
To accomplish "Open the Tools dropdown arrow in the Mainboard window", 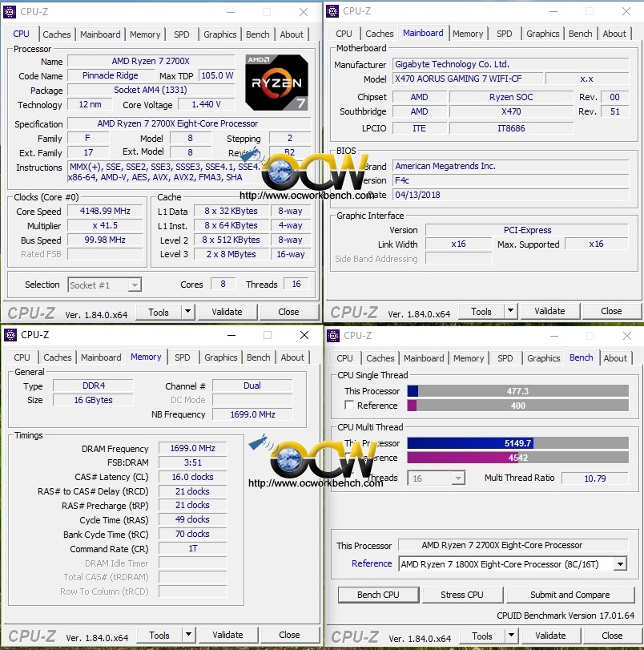I will pos(510,311).
